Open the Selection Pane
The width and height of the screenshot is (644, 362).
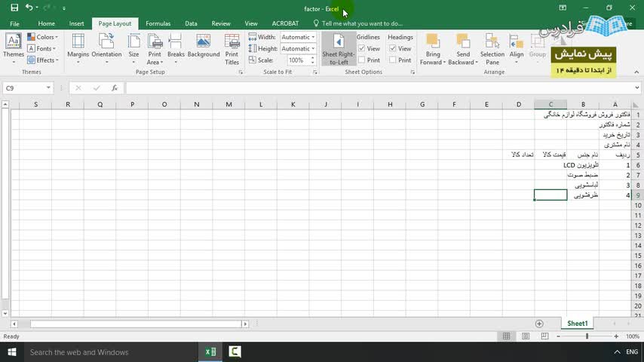492,49
